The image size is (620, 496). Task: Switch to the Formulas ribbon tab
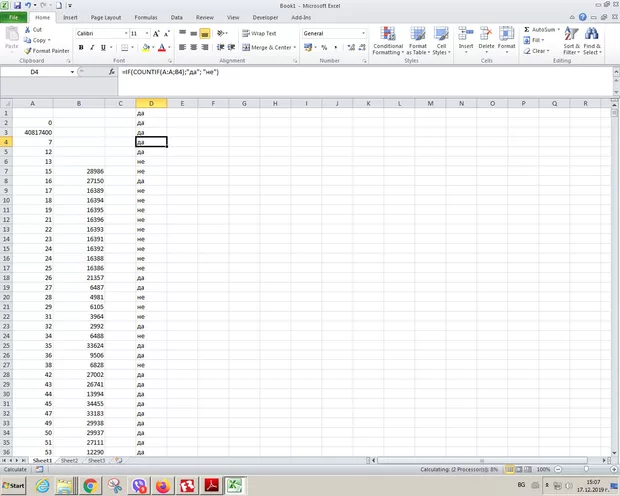(145, 17)
